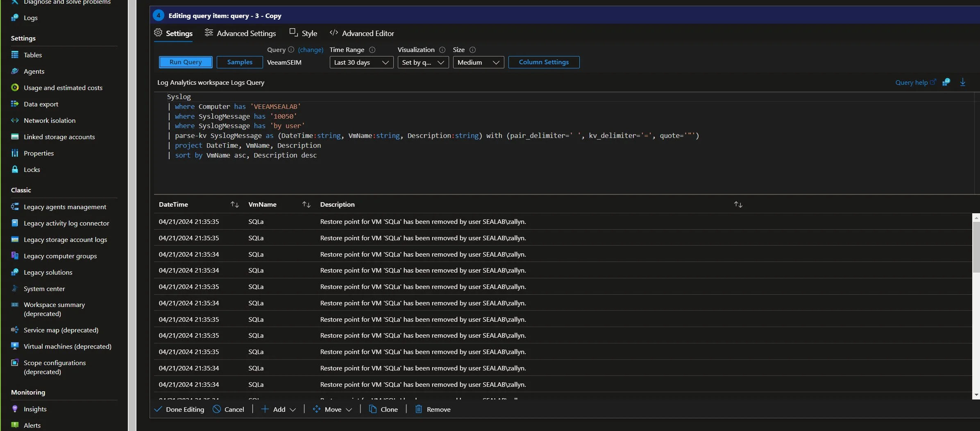Image resolution: width=980 pixels, height=431 pixels.
Task: Open Legacy activity log connector icon
Action: (15, 223)
